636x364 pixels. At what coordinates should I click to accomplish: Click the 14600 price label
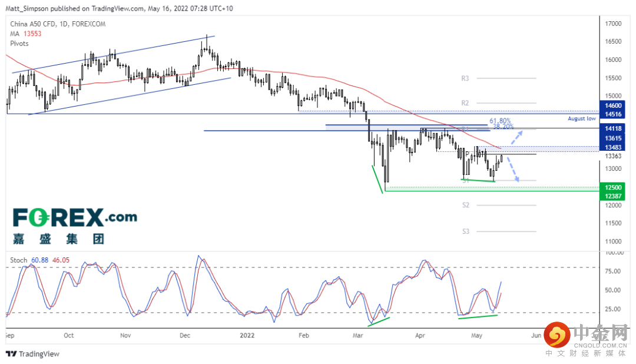click(613, 105)
